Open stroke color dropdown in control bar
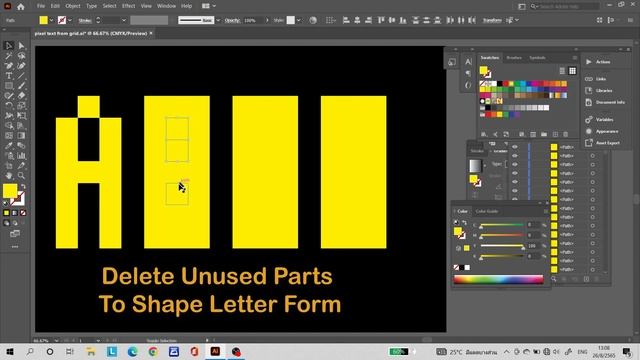Image resolution: width=640 pixels, height=360 pixels. tap(70, 20)
